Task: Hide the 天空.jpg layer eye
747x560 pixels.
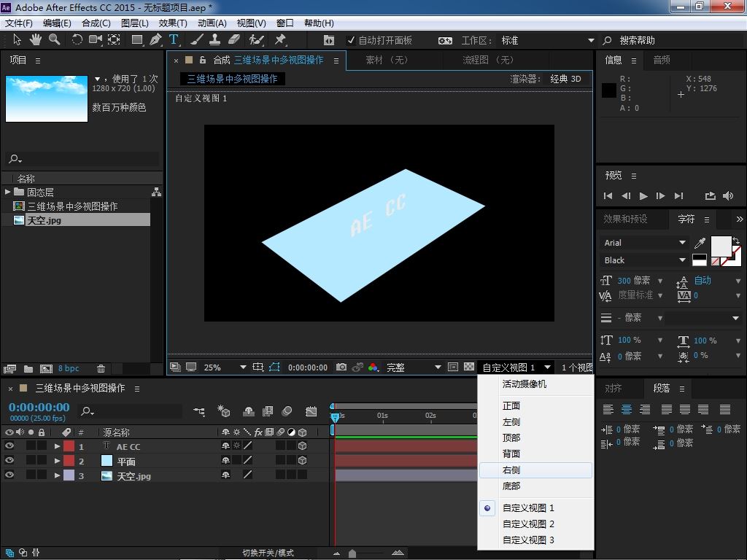Action: point(9,475)
